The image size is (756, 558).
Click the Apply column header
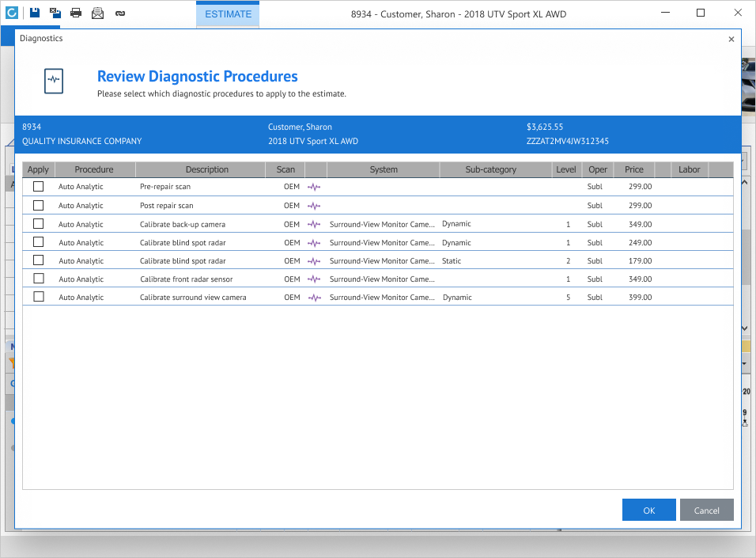pos(38,169)
